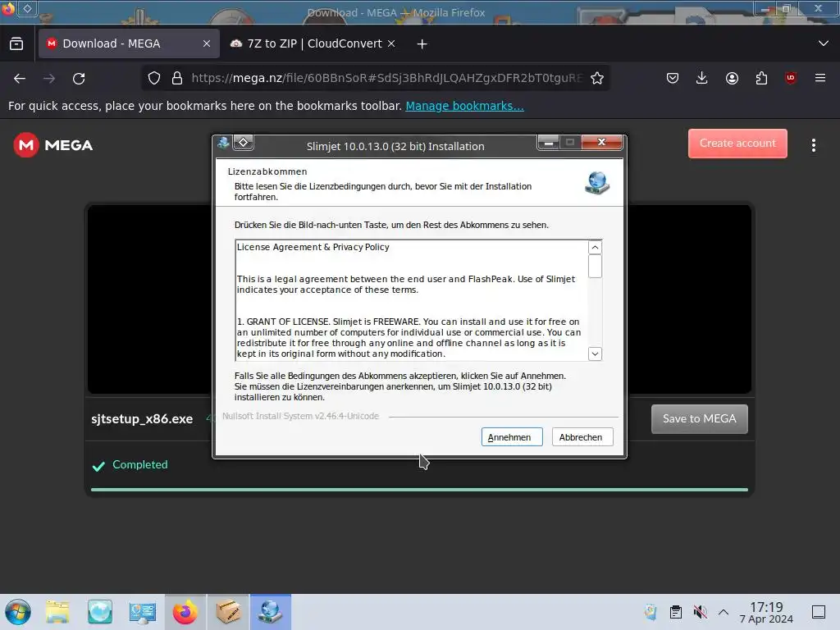Close the Download - MEGA tab

[x=207, y=43]
